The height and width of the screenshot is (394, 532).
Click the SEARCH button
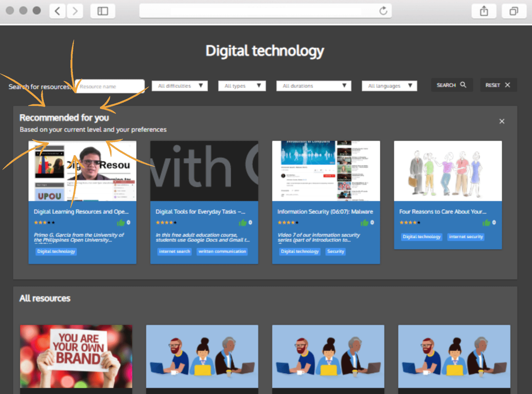[x=452, y=85]
